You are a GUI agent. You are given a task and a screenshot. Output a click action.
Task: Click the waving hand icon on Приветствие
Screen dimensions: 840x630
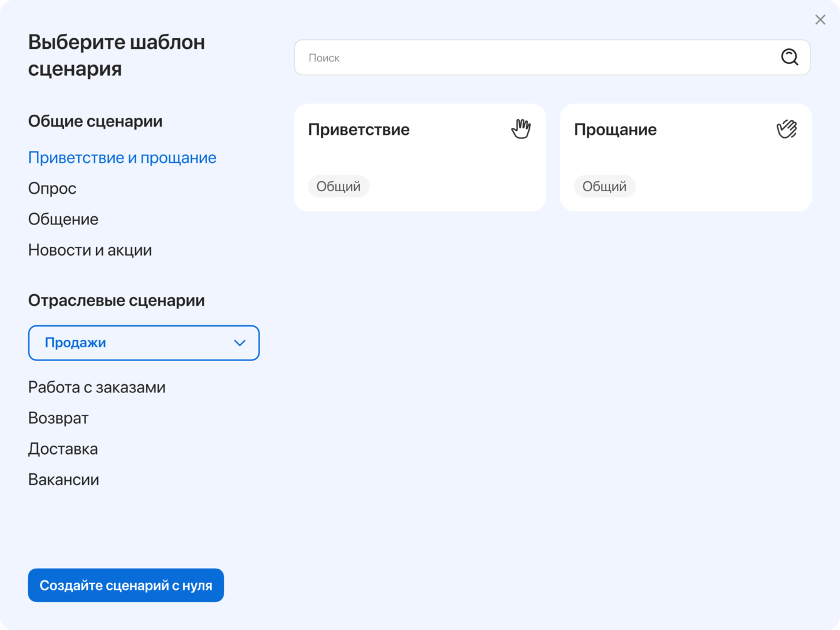pyautogui.click(x=520, y=129)
